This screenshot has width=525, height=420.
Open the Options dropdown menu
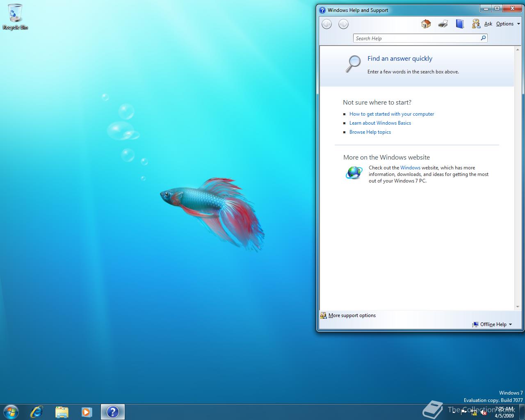[x=508, y=24]
